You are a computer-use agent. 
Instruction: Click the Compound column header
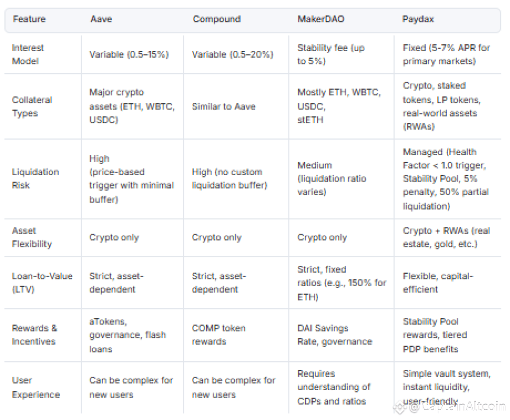(217, 19)
